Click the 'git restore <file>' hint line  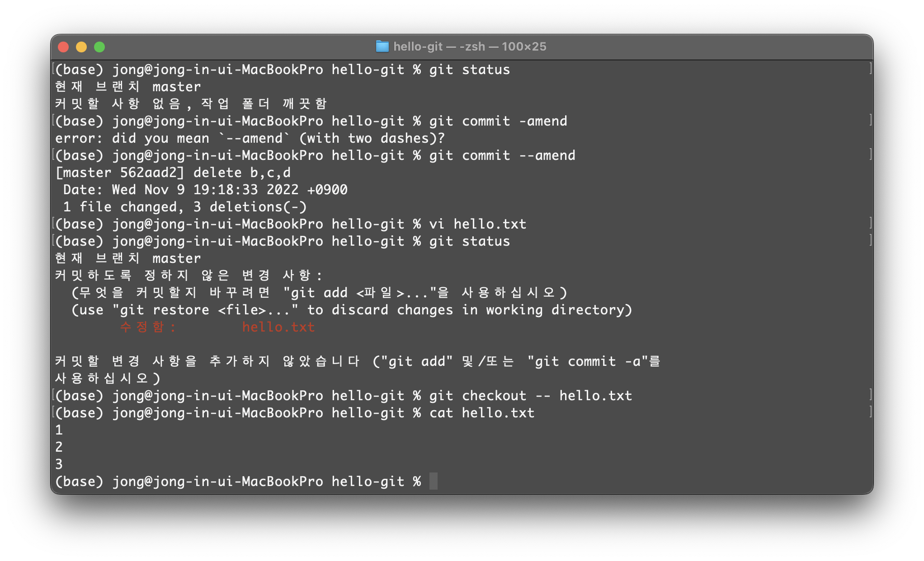pos(351,310)
